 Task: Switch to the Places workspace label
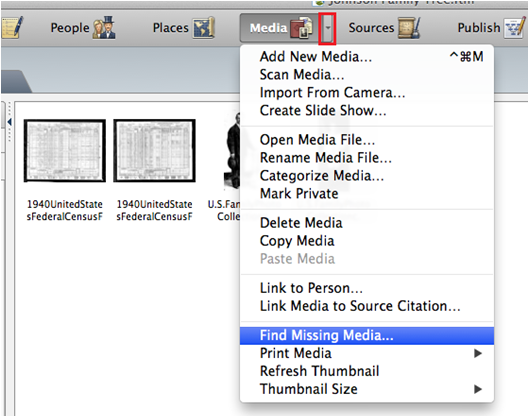tap(171, 28)
